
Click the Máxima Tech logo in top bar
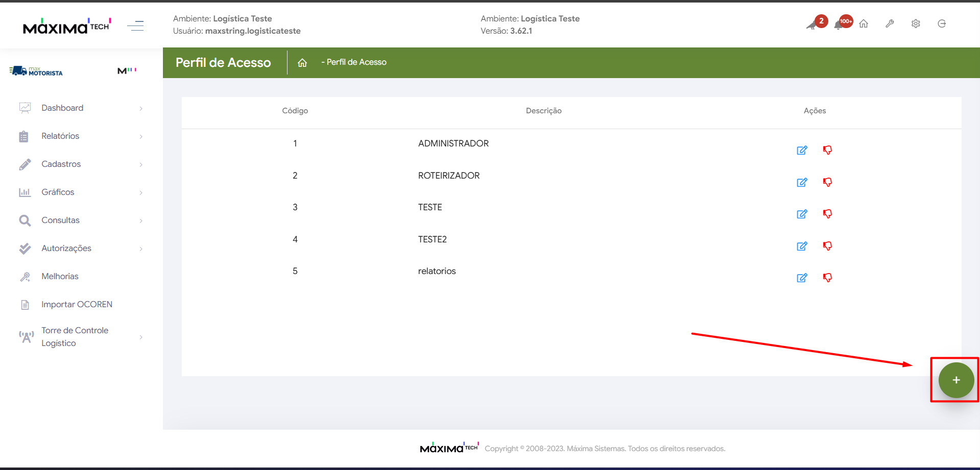pyautogui.click(x=67, y=26)
